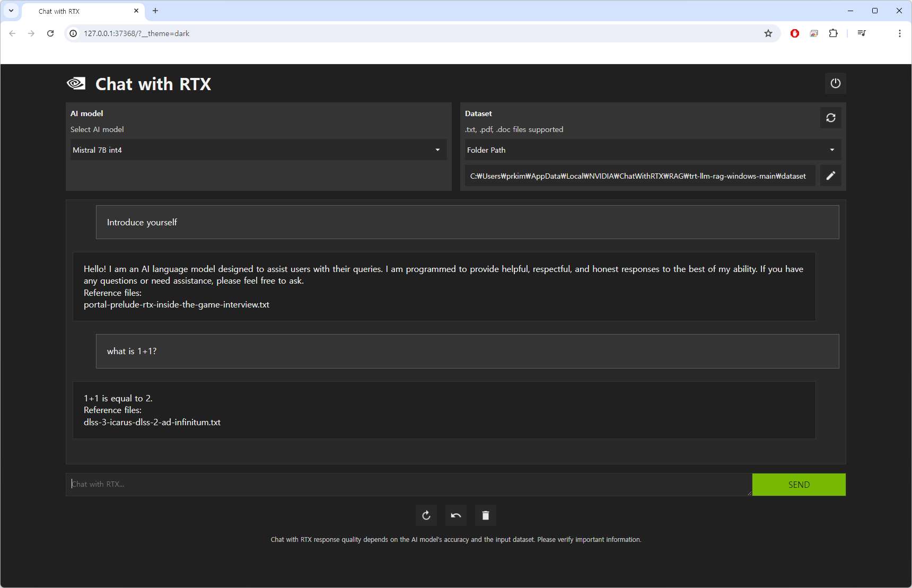
Task: Click the dataset folder path field
Action: pyautogui.click(x=640, y=176)
